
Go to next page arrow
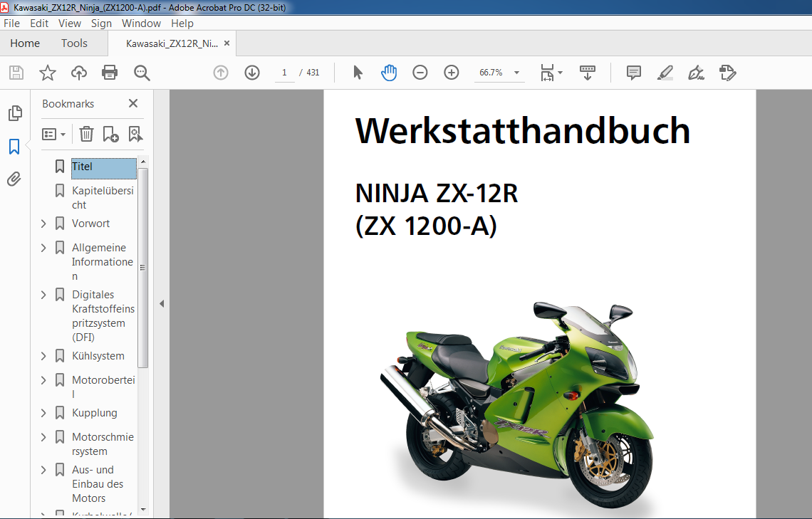click(252, 73)
